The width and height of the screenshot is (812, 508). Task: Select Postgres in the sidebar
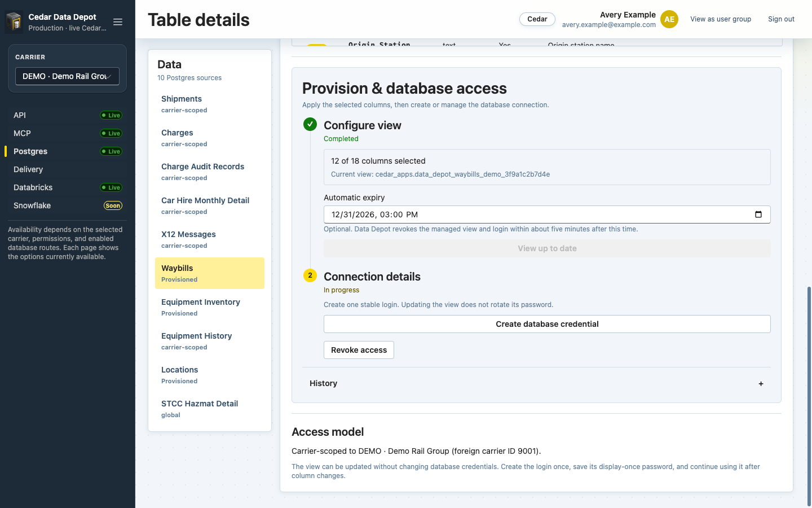(68, 151)
